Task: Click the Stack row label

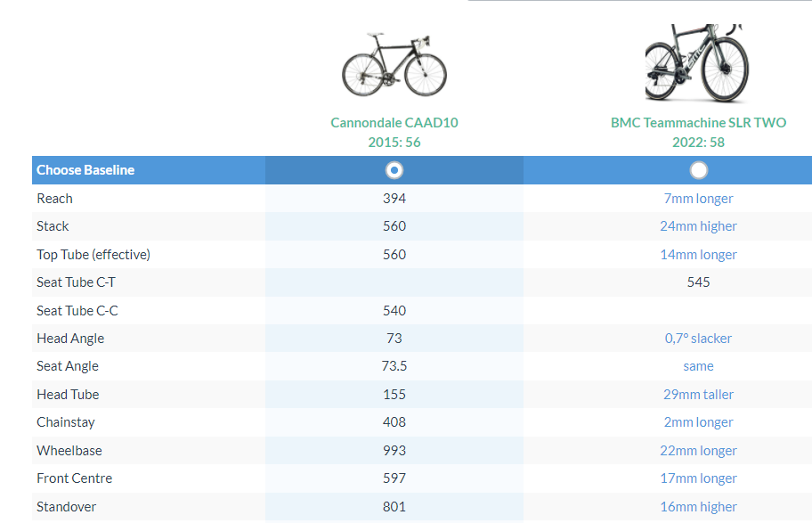Action: click(x=53, y=226)
